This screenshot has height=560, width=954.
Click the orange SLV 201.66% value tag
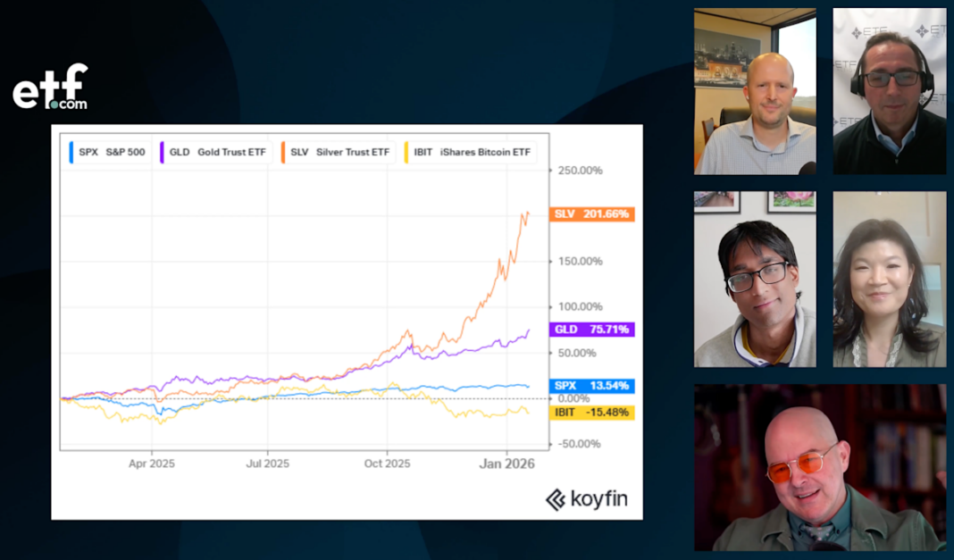[x=592, y=214]
